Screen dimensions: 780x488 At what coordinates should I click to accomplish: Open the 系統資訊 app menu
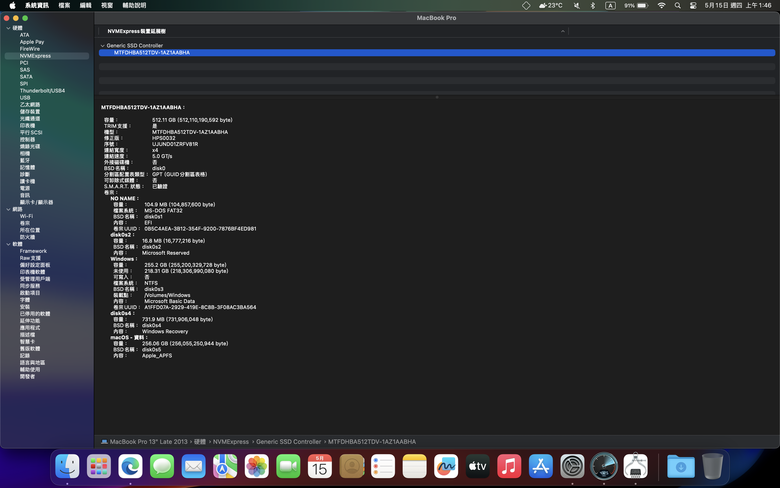point(37,5)
